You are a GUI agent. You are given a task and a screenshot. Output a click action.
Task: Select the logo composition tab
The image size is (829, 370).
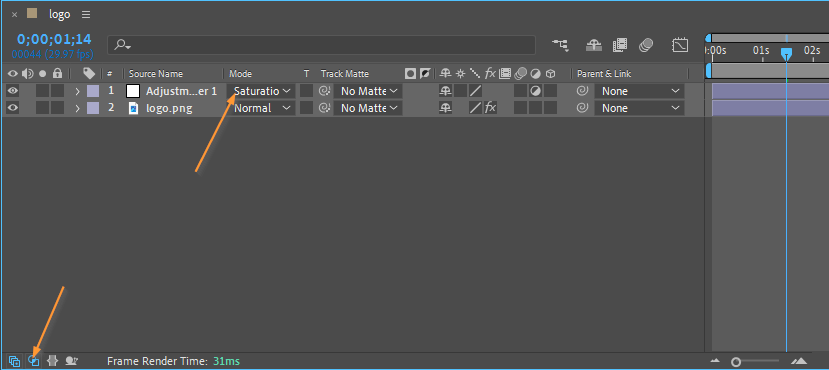coord(60,14)
